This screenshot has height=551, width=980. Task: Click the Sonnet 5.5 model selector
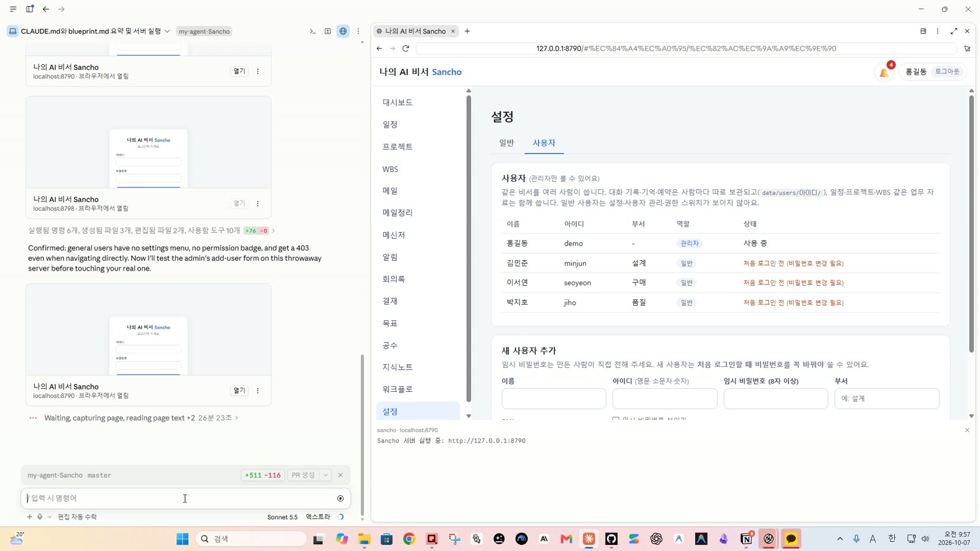point(282,517)
